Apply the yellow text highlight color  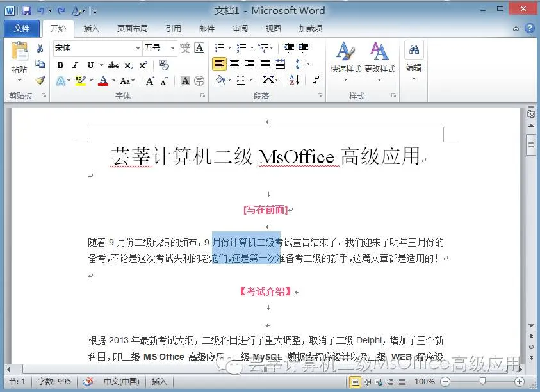[80, 81]
